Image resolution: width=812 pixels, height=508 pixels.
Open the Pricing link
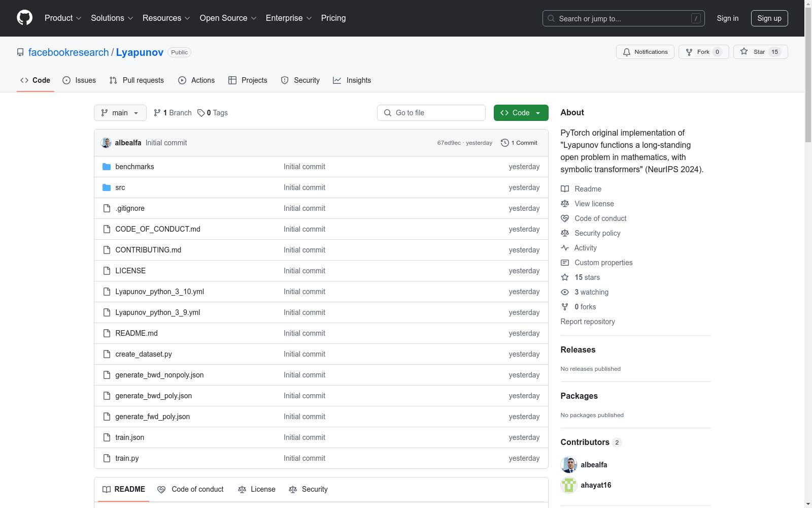pyautogui.click(x=333, y=18)
